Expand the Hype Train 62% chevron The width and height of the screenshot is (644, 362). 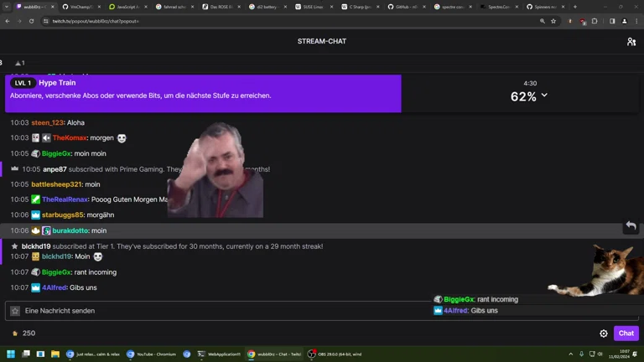pyautogui.click(x=544, y=95)
